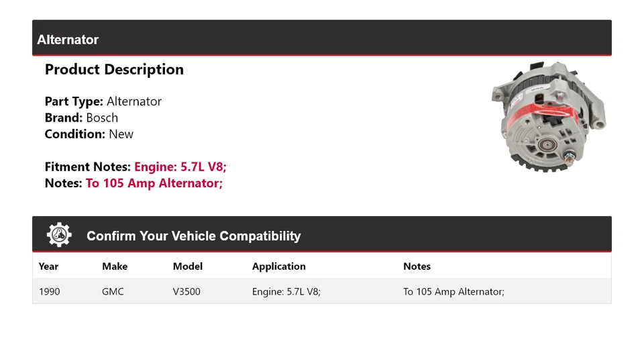Select the Model column header
This screenshot has width=644, height=347.
coord(188,266)
